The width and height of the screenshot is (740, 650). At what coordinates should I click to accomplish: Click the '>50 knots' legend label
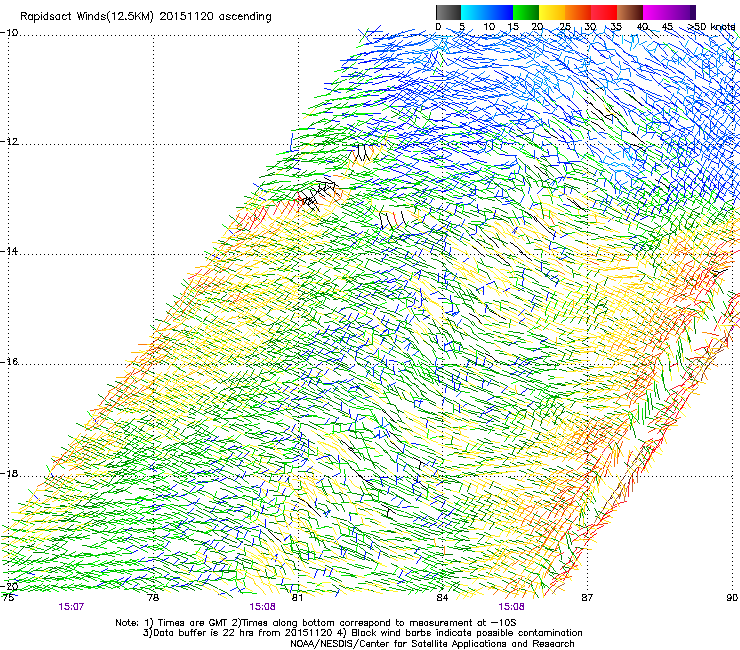coord(711,27)
